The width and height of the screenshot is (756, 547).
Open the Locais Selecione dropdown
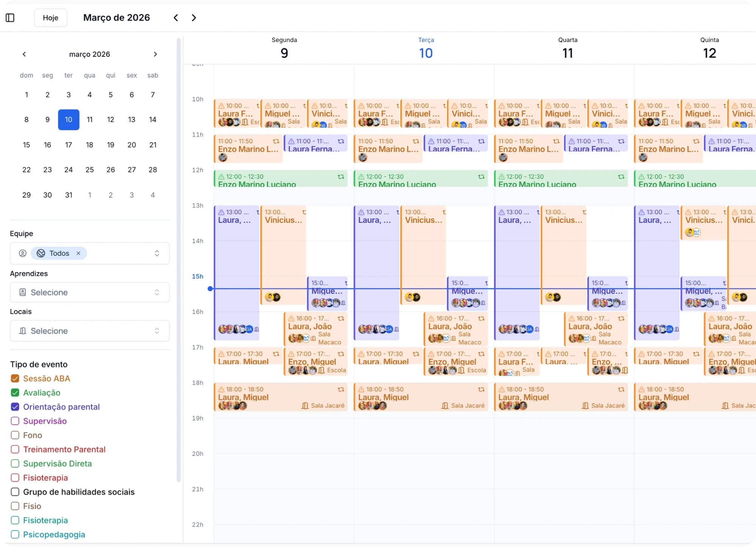point(90,331)
